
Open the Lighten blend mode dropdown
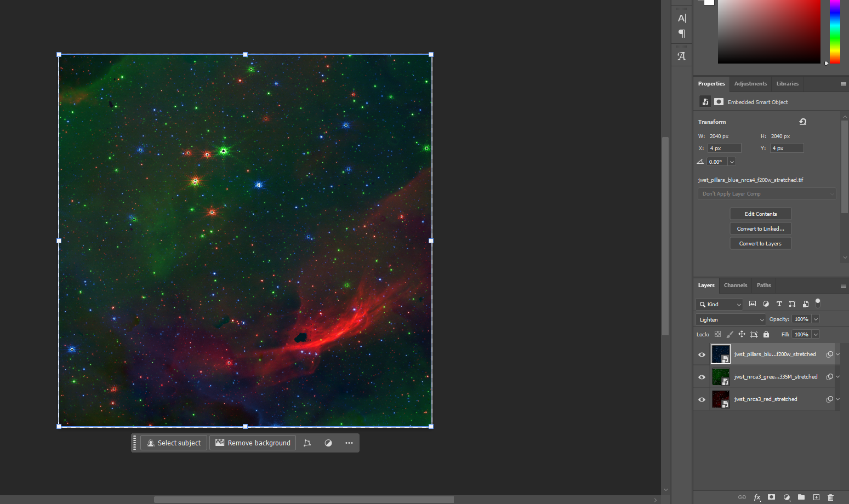pos(730,319)
